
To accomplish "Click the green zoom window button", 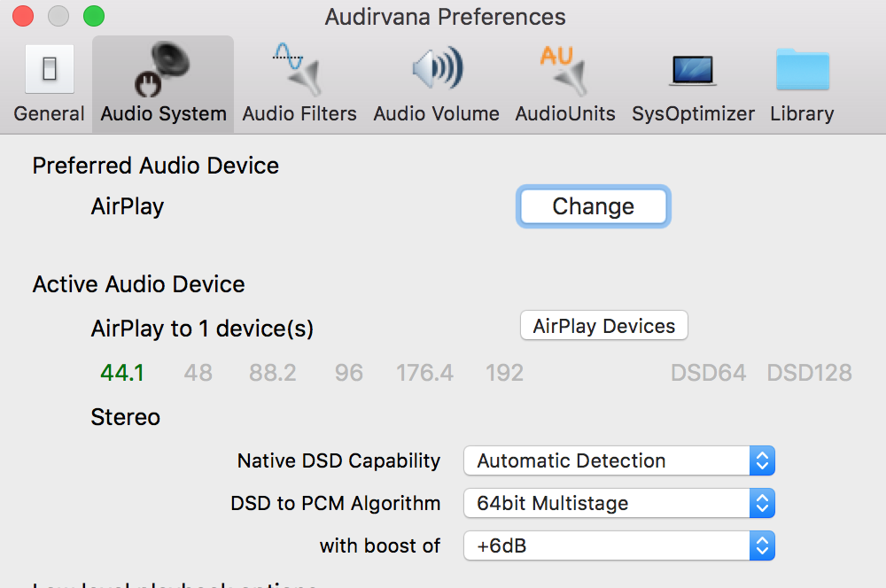I will tap(93, 16).
